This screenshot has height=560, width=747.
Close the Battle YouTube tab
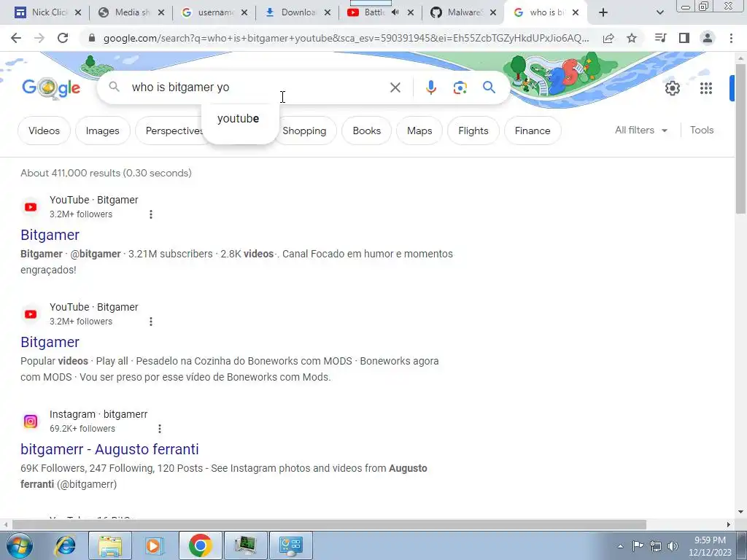tap(411, 13)
